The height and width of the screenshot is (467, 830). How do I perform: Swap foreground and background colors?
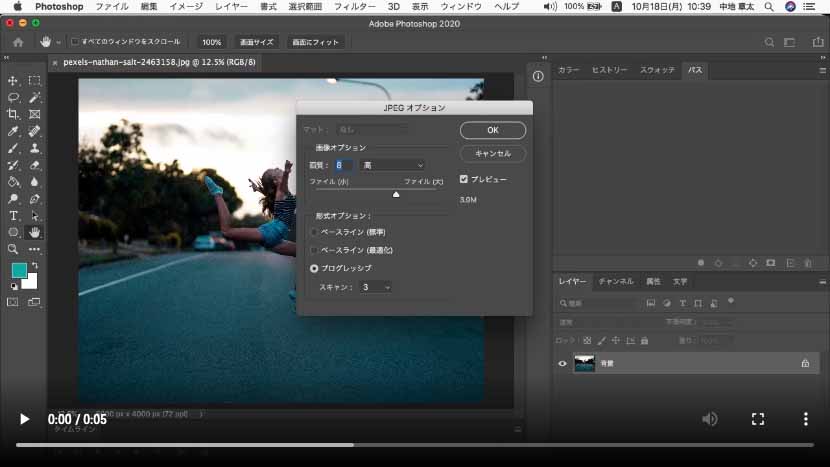coord(35,265)
